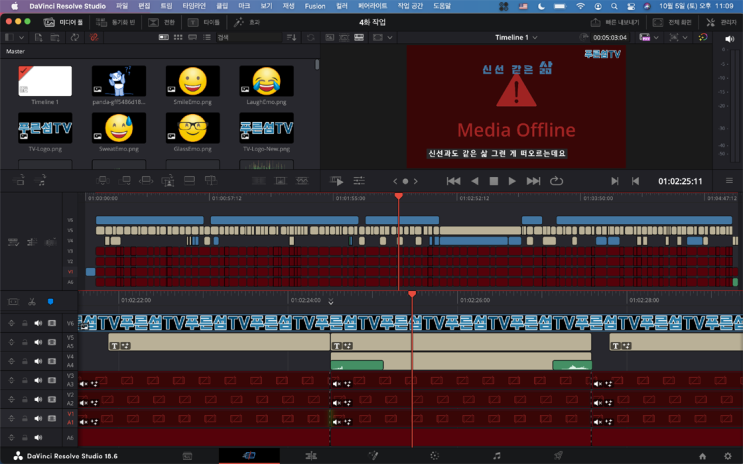Click the 빠른 내보내기 quick export button
Screen dimensions: 743x464
point(616,22)
